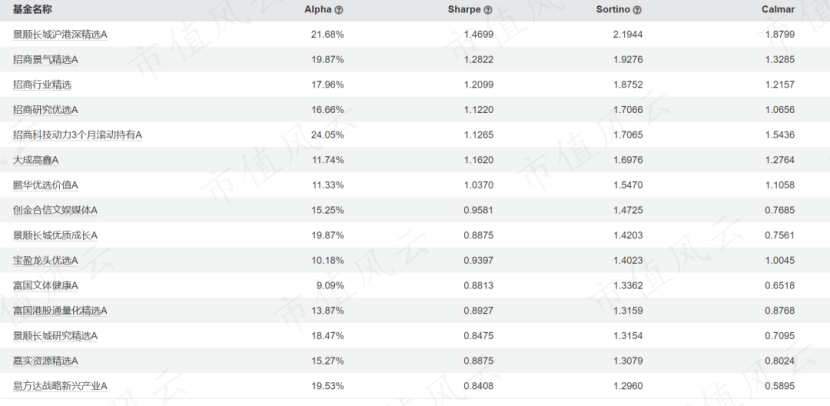
Task: Open fund 景顺长城沪港深精选A
Action: click(60, 35)
